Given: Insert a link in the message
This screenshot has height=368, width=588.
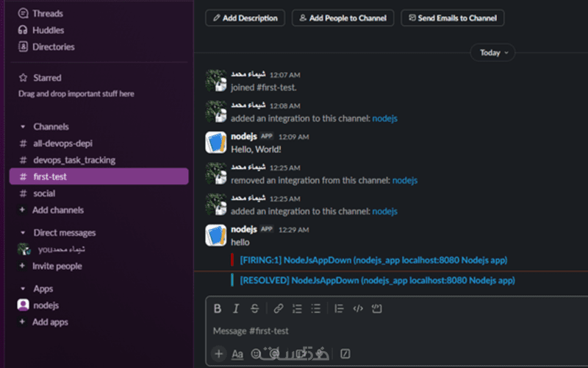Looking at the screenshot, I should [x=279, y=308].
